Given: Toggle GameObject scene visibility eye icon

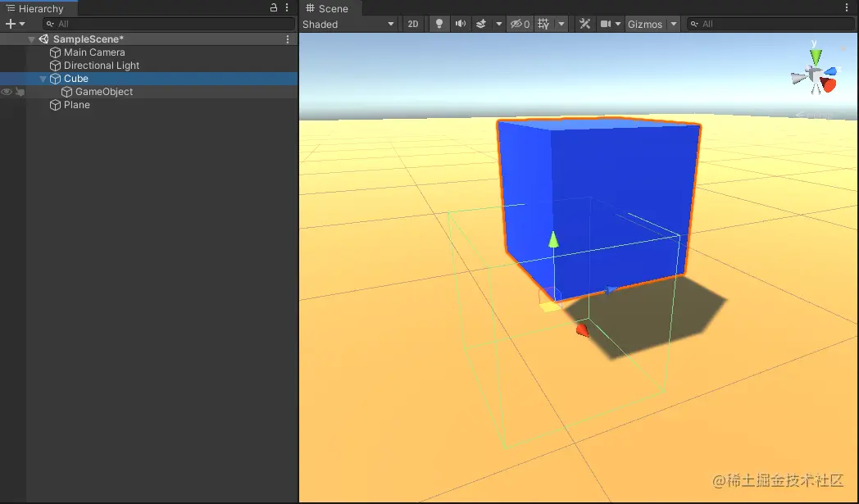Looking at the screenshot, I should [7, 92].
